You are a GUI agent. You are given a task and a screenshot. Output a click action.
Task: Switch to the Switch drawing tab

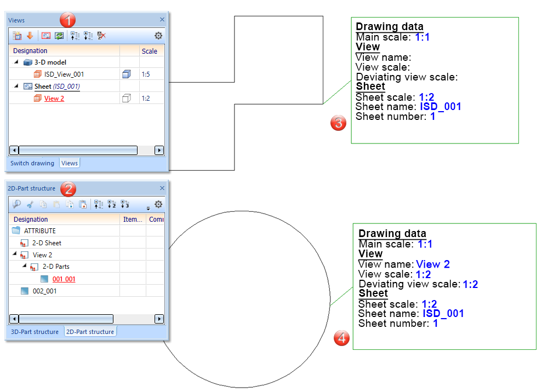coord(32,163)
